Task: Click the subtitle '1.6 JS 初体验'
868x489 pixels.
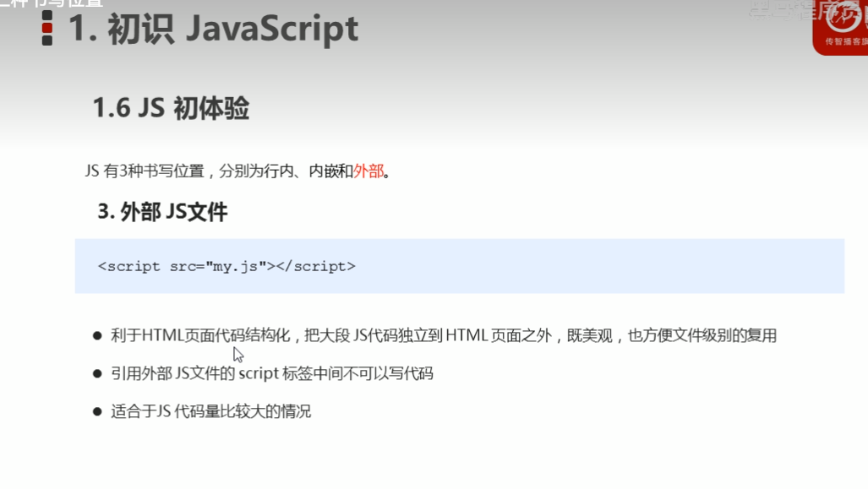Action: [x=171, y=108]
